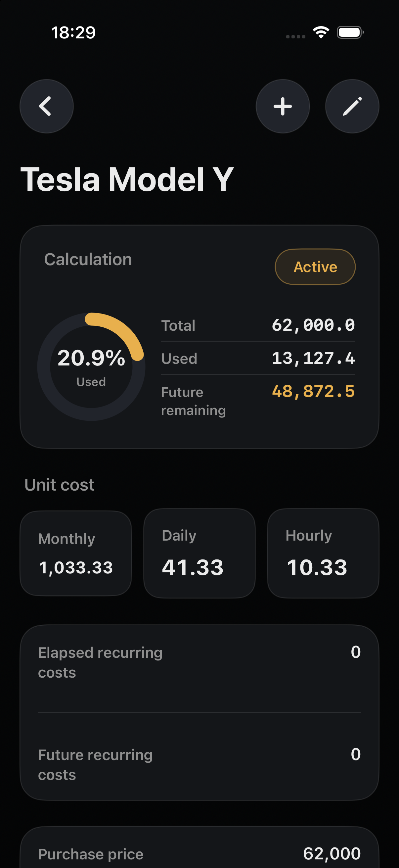Image resolution: width=399 pixels, height=868 pixels.
Task: Tap the Used 13,127.4 value
Action: click(x=313, y=358)
